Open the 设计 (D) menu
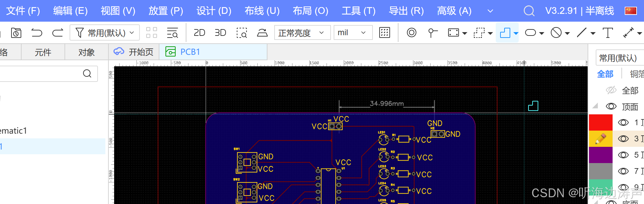Viewport: 644px width, 204px height. (x=214, y=11)
